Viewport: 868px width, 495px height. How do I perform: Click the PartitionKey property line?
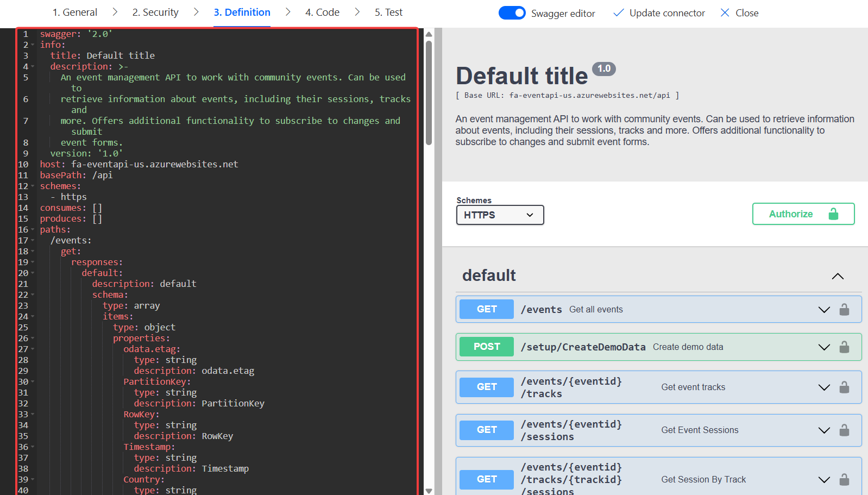tap(157, 381)
